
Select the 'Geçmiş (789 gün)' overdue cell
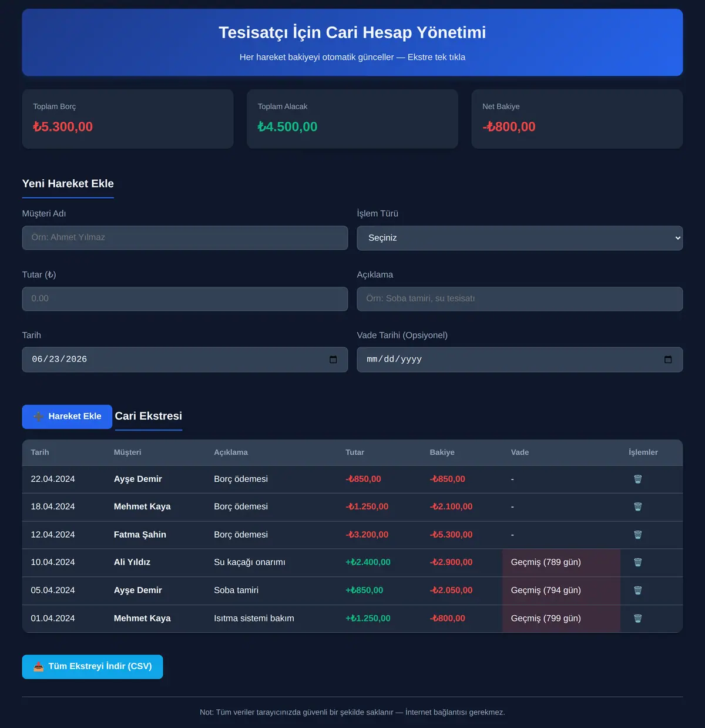coord(561,563)
